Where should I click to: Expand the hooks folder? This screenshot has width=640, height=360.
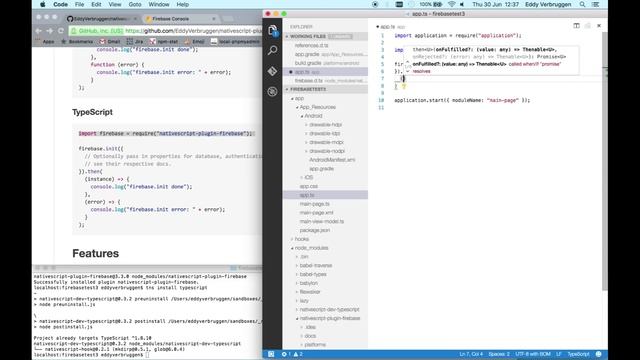[292, 239]
